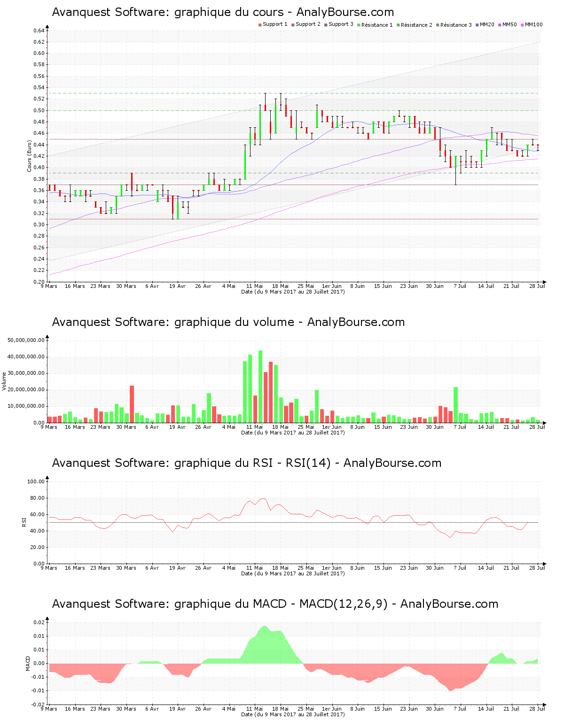Select the Support 2 legend label

[x=308, y=24]
